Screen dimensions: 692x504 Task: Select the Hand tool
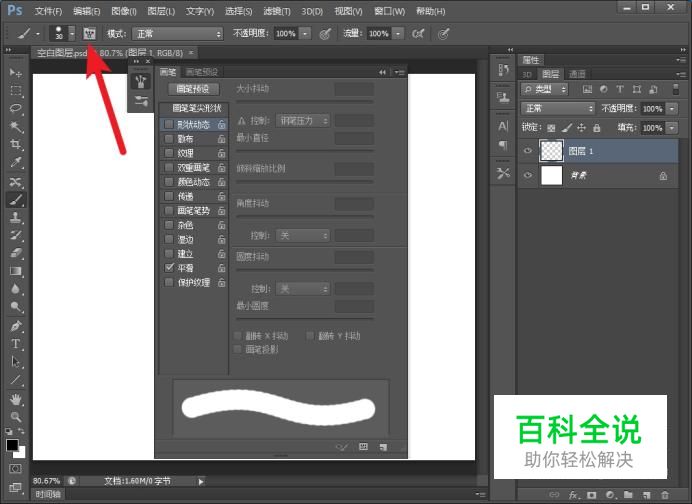coord(16,399)
